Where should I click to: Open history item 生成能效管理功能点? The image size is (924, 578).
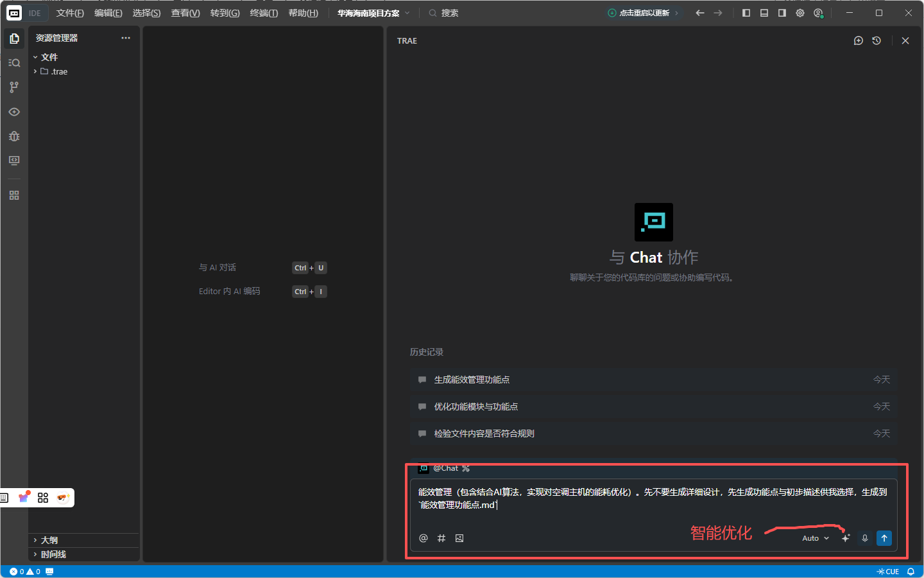click(x=472, y=380)
